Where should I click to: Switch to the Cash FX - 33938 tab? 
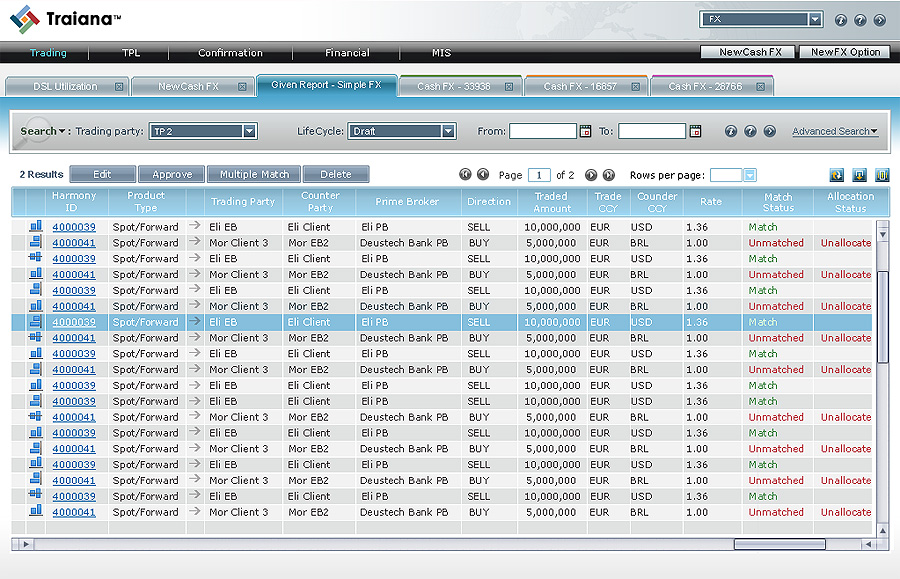coord(454,87)
